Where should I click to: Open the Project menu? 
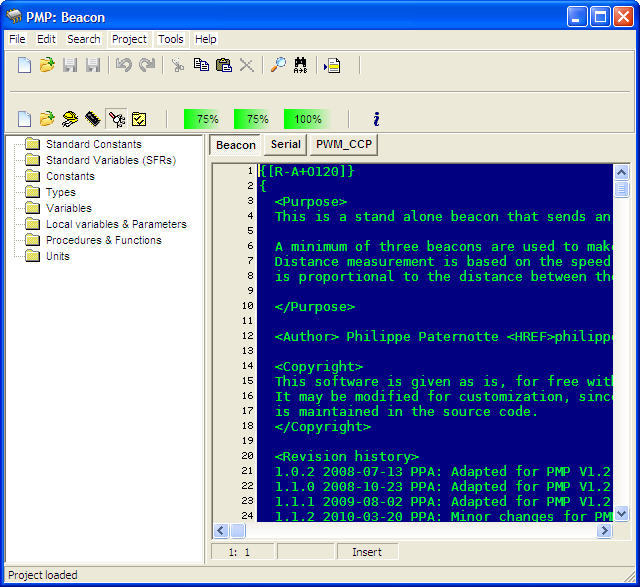pyautogui.click(x=129, y=39)
